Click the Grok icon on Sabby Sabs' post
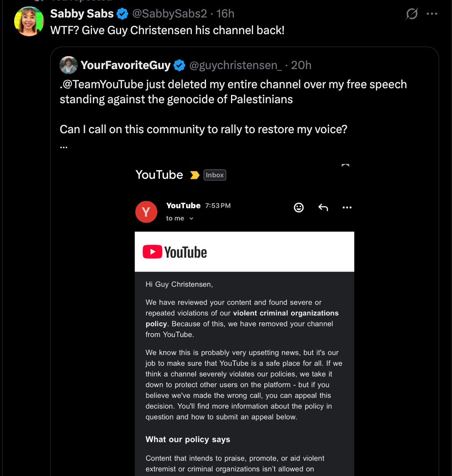 click(412, 14)
